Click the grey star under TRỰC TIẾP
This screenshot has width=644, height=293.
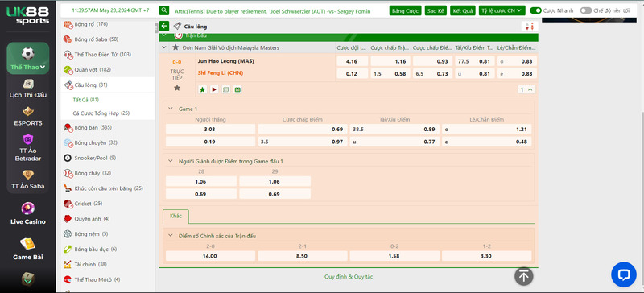point(177,88)
